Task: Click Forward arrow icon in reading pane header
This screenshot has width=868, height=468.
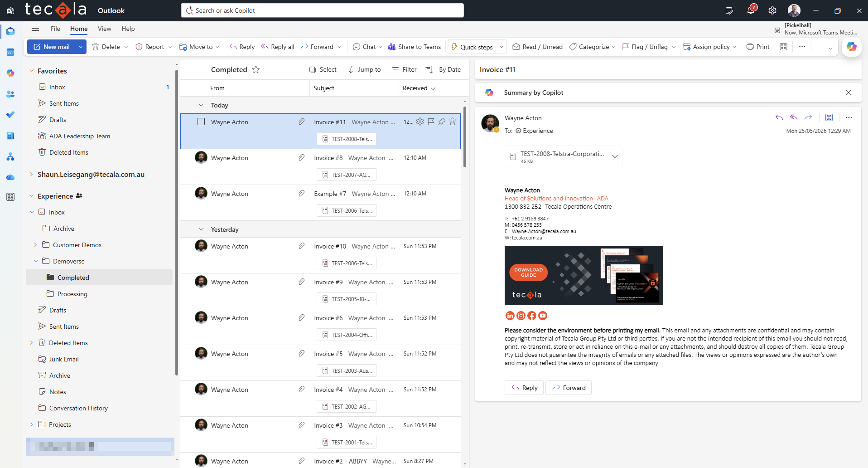Action: click(808, 117)
